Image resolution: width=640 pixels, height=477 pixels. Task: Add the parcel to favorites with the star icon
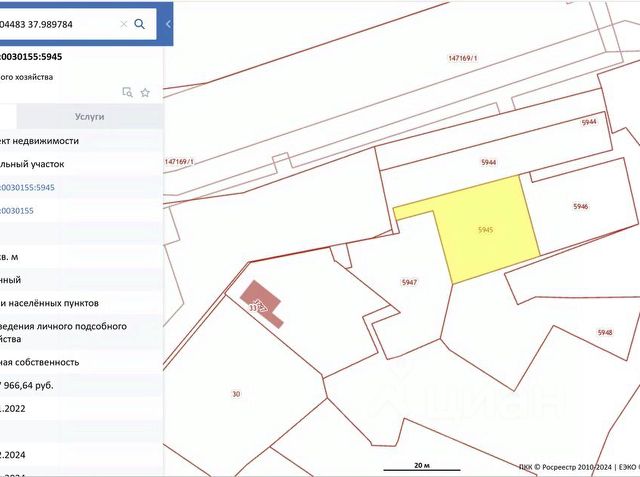tap(145, 93)
